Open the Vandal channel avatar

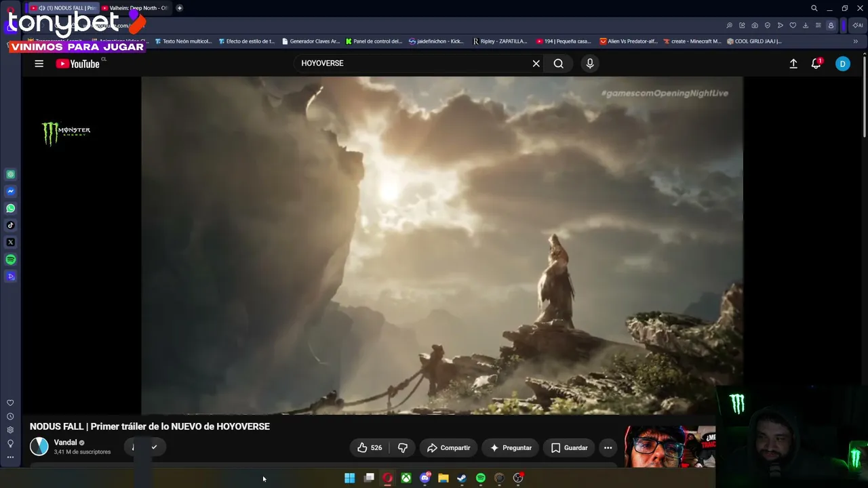coord(39,447)
